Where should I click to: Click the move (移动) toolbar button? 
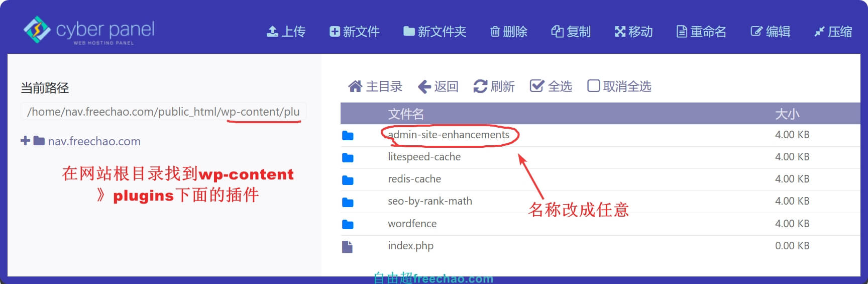(633, 32)
